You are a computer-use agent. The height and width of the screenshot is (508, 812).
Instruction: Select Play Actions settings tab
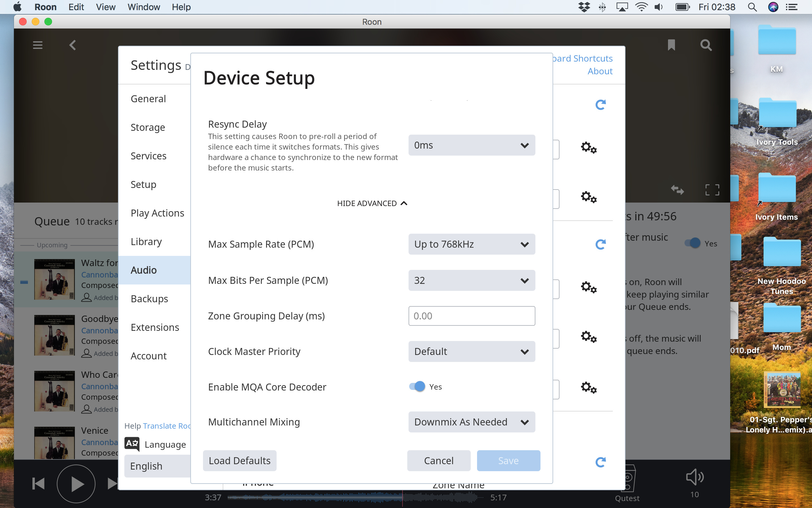pos(154,213)
